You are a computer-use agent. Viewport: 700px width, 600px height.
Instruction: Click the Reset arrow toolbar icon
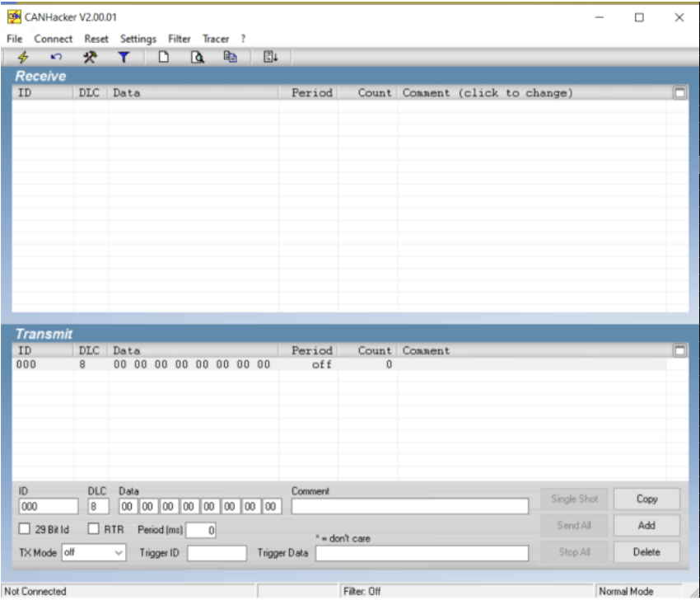click(56, 57)
